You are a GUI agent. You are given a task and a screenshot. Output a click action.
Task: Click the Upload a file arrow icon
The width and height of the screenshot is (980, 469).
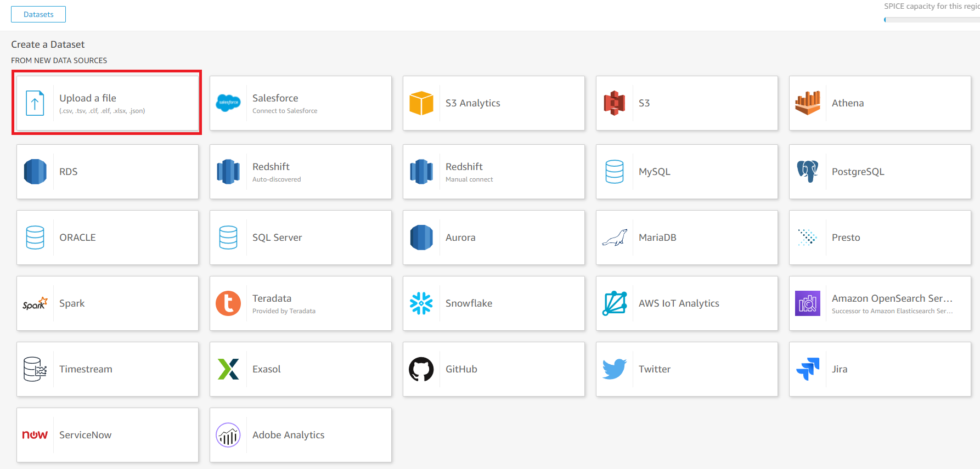pos(35,103)
